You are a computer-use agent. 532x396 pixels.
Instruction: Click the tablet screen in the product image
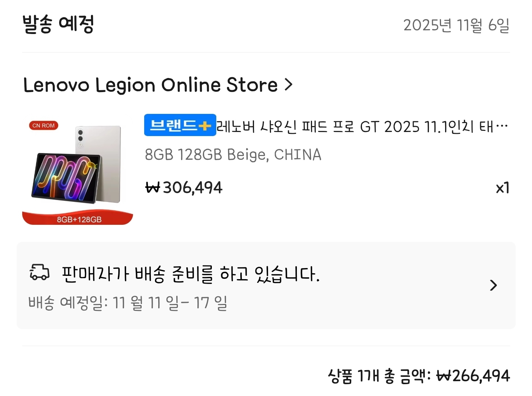coord(67,177)
